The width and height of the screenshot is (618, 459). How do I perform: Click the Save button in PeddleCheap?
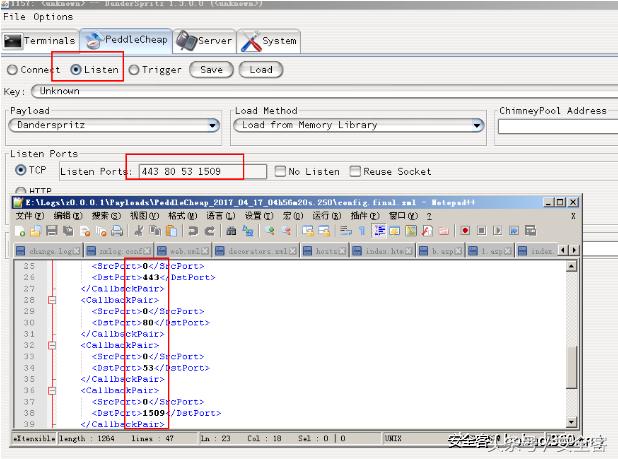click(211, 70)
